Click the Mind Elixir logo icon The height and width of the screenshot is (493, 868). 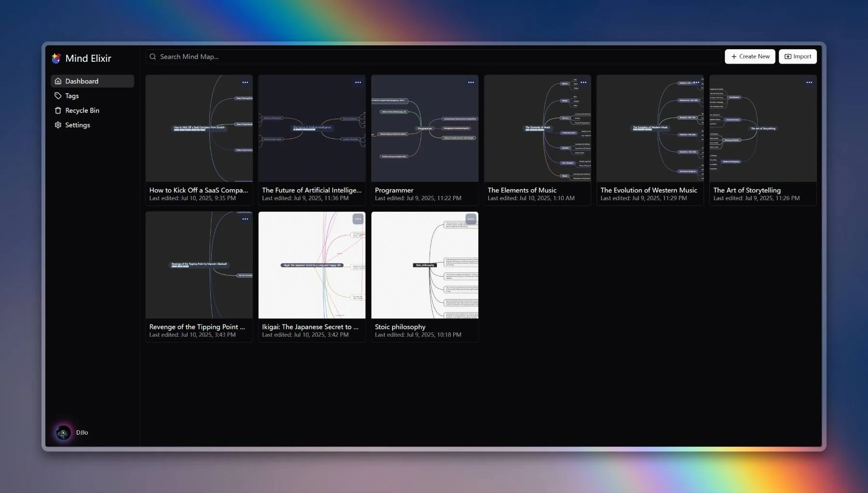[x=56, y=58]
